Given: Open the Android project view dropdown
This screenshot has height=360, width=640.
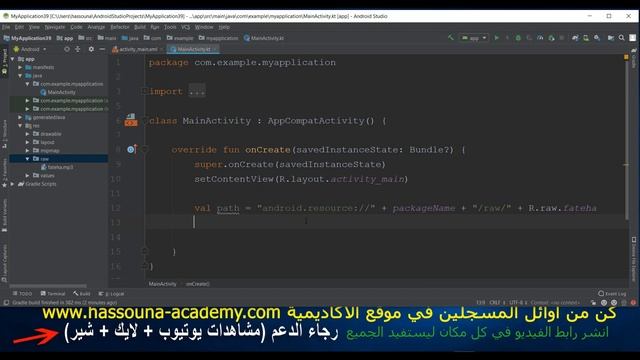Looking at the screenshot, I should (x=30, y=49).
